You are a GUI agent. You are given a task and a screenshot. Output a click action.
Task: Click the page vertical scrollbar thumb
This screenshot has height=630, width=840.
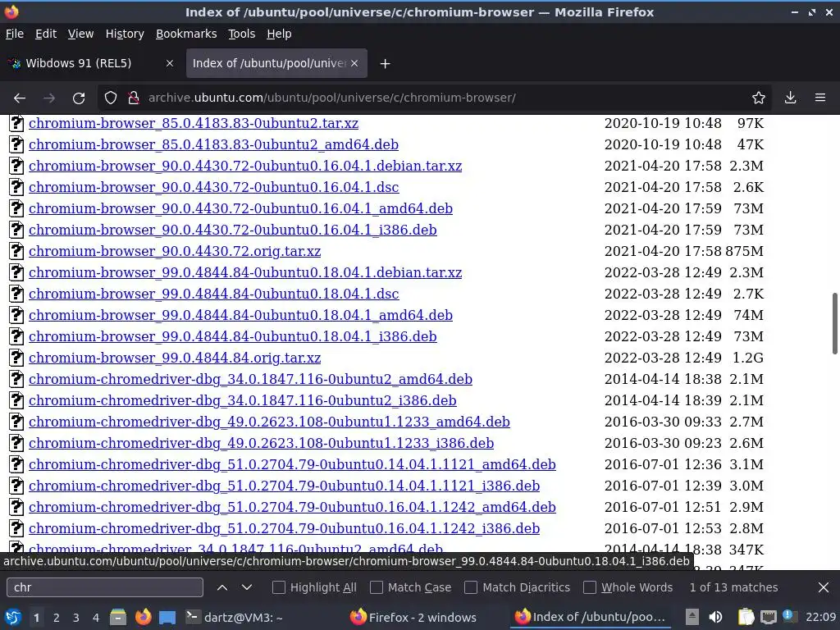coord(834,323)
